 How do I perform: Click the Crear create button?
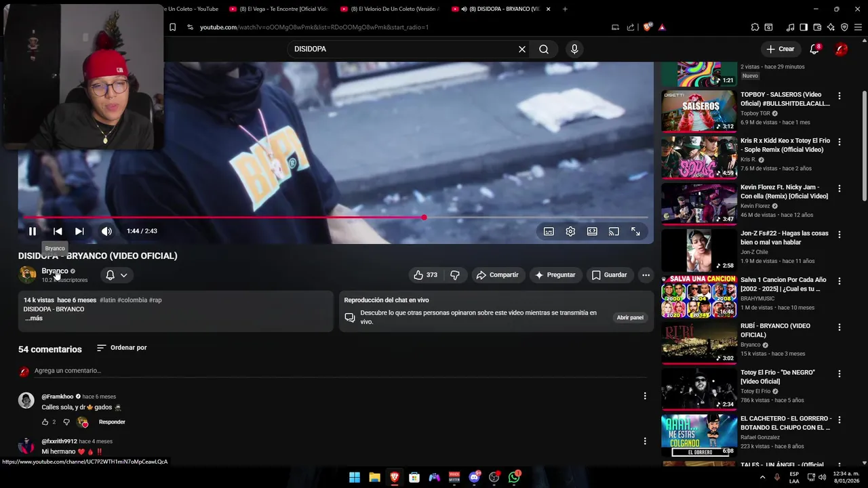click(x=780, y=49)
